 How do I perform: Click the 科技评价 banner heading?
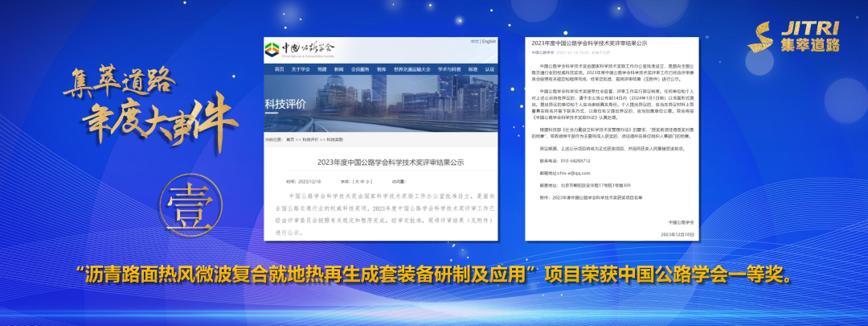[285, 104]
